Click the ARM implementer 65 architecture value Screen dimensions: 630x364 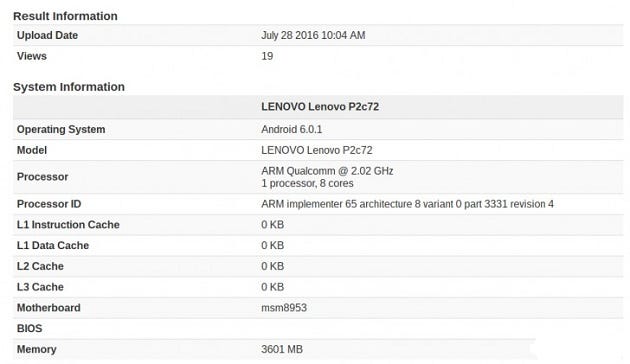[x=407, y=204]
